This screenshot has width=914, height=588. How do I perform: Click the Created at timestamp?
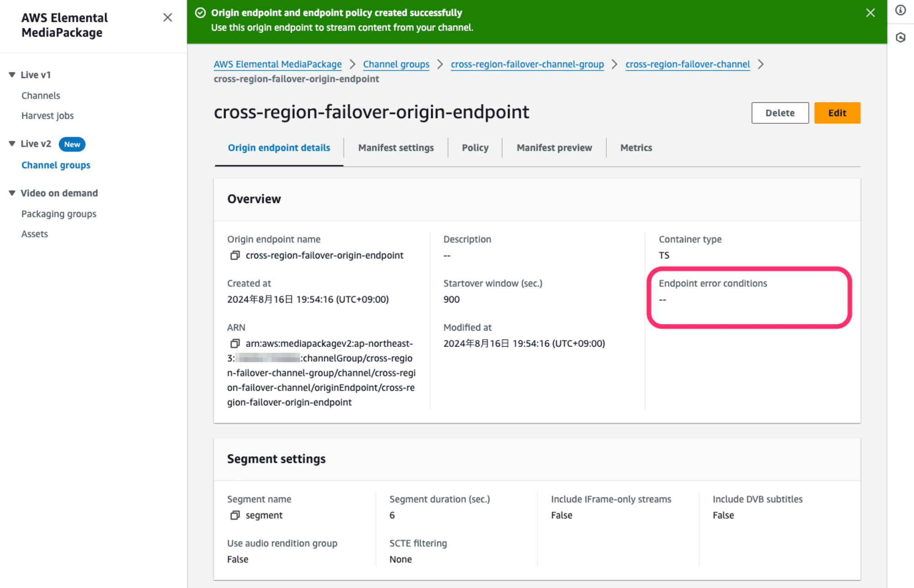308,299
